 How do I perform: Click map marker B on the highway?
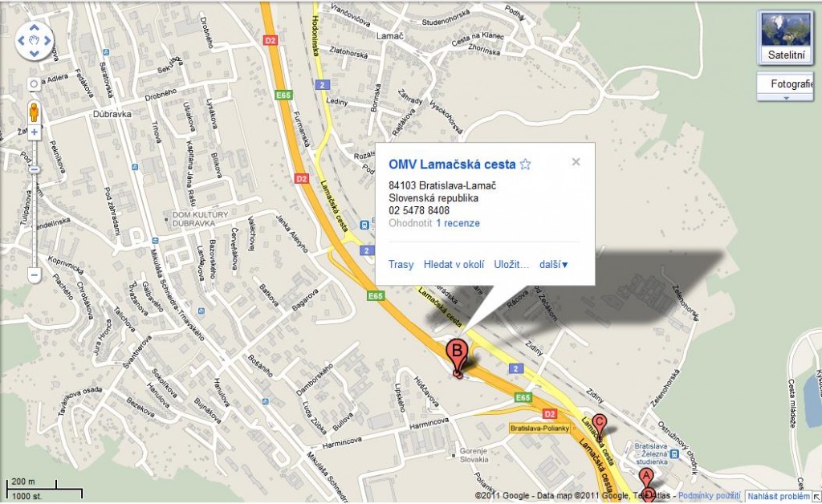coord(456,356)
